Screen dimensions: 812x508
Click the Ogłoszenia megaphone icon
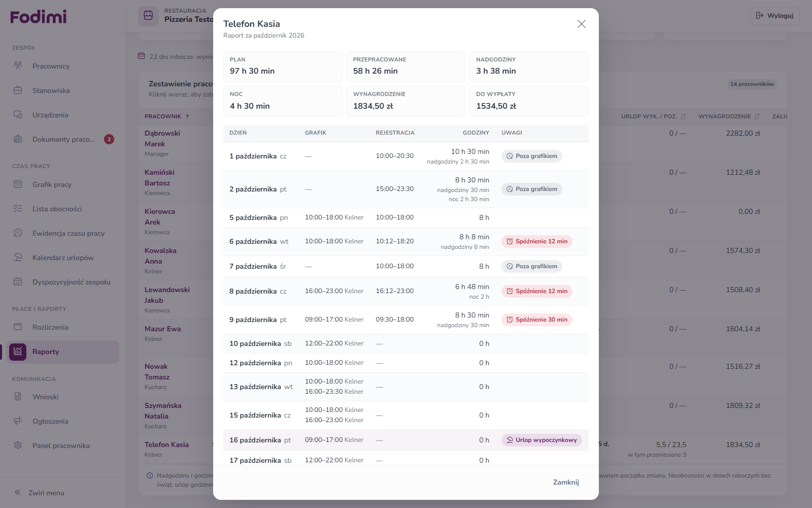tap(18, 421)
